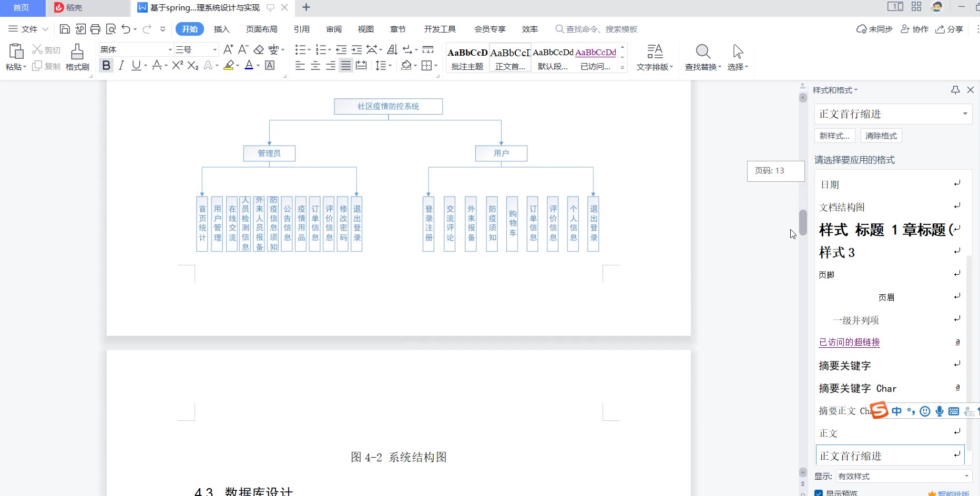The height and width of the screenshot is (496, 980).
Task: Click the 未同步 sync status button
Action: 874,29
